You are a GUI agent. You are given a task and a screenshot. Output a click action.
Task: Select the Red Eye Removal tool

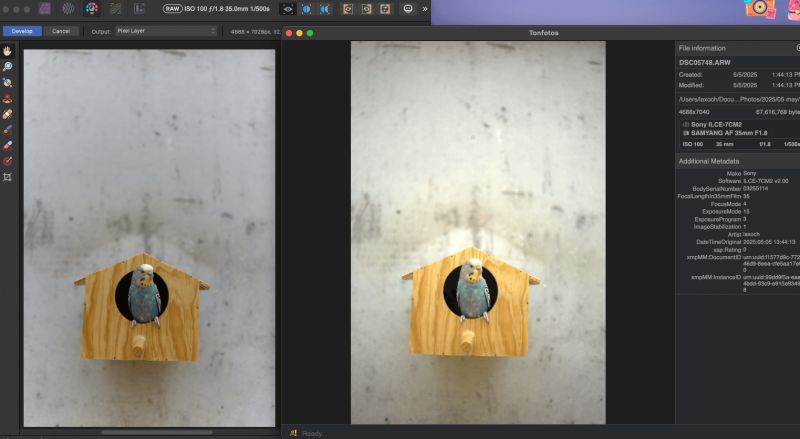7,99
